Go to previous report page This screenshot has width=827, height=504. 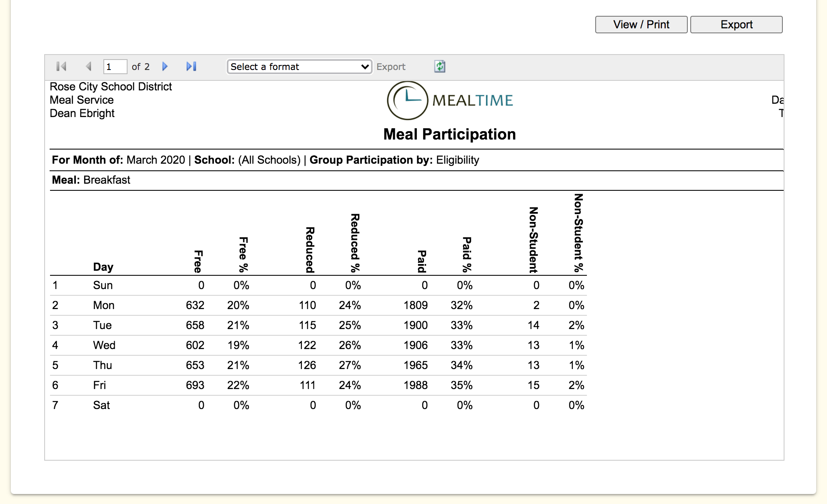click(x=88, y=67)
